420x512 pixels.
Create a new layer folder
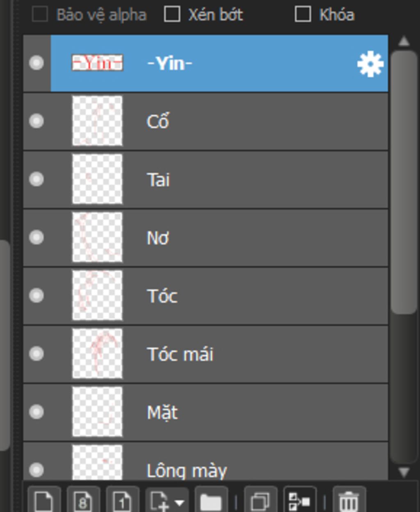tap(211, 500)
